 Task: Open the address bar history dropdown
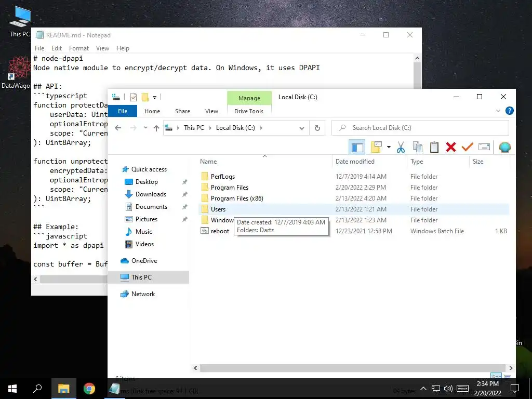[x=302, y=128]
